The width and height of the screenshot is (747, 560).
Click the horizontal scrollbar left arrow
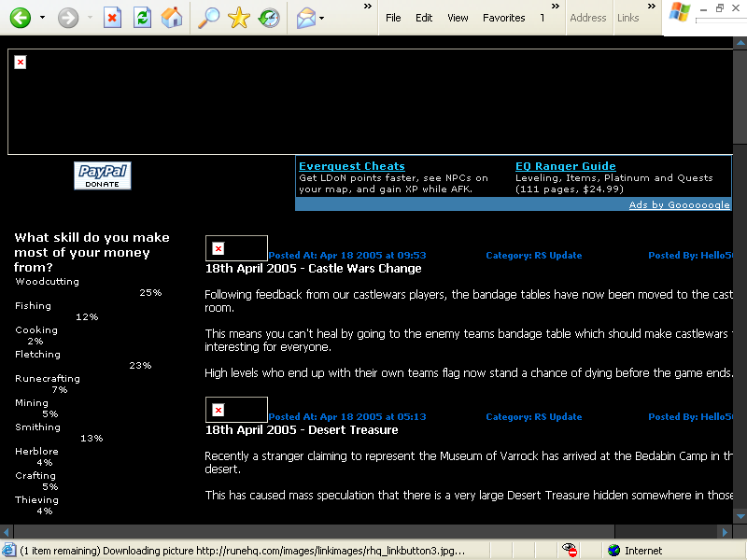pos(7,532)
